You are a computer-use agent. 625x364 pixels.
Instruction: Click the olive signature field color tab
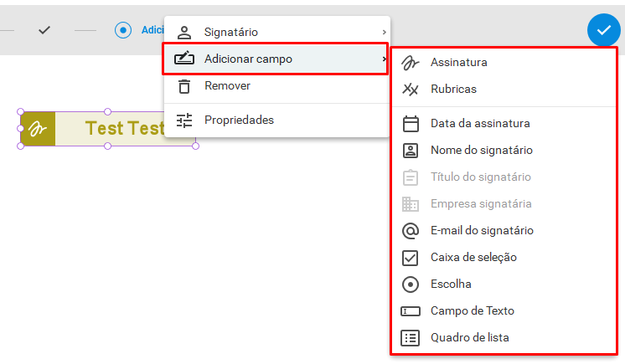[38, 129]
